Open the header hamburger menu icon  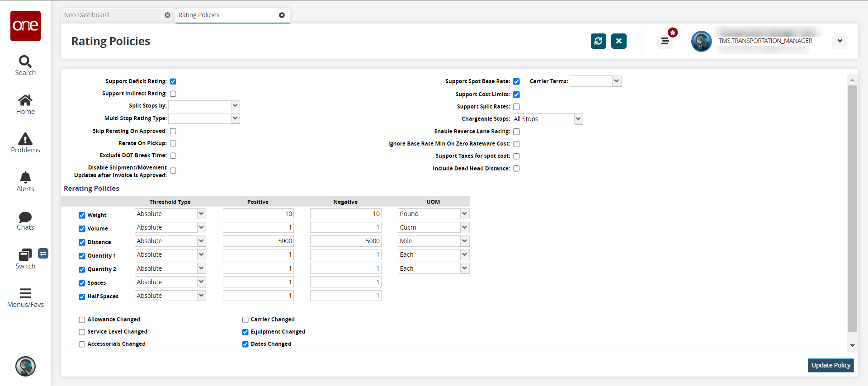coord(665,41)
